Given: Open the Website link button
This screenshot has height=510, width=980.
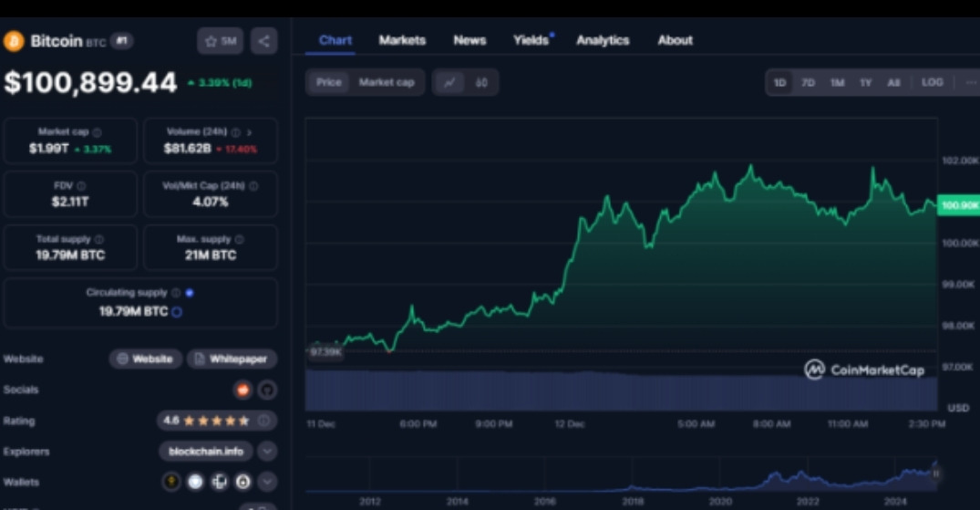Looking at the screenshot, I should tap(146, 359).
